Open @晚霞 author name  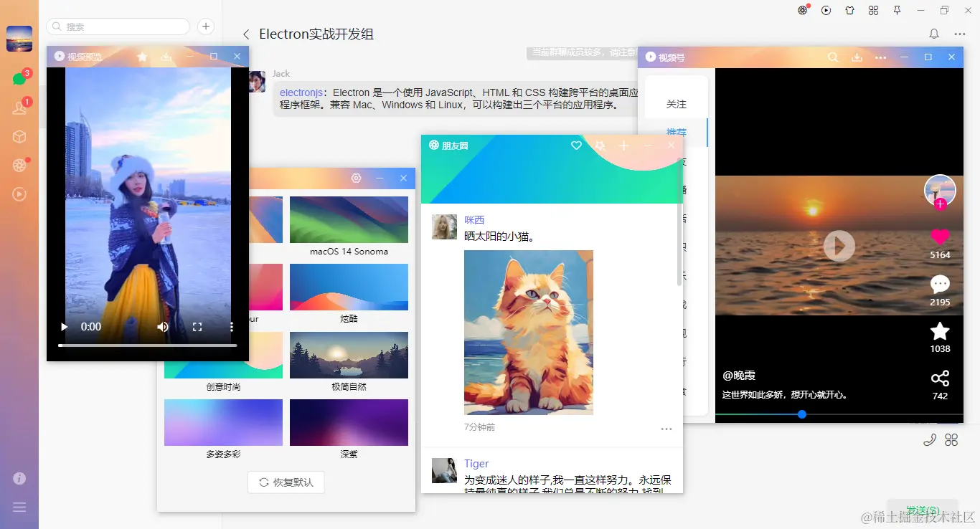pos(739,376)
